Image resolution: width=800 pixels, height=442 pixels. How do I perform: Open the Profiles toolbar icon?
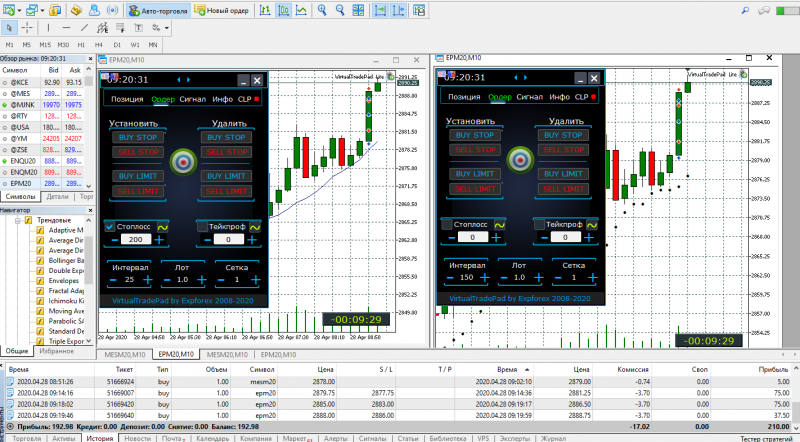[x=32, y=10]
